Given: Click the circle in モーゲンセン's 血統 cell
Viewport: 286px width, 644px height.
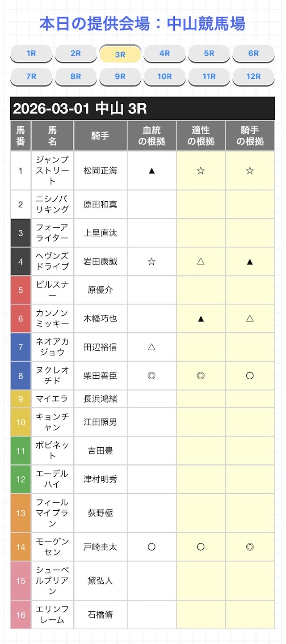Looking at the screenshot, I should [151, 547].
